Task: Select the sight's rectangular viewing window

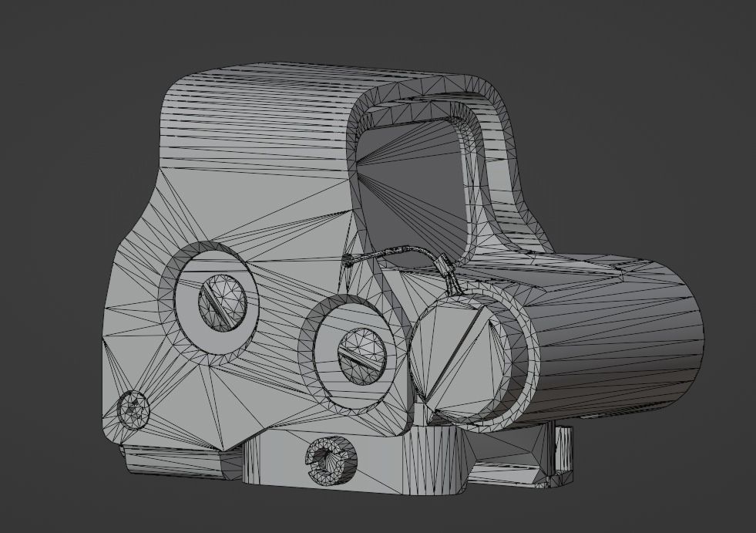Action: (412, 193)
